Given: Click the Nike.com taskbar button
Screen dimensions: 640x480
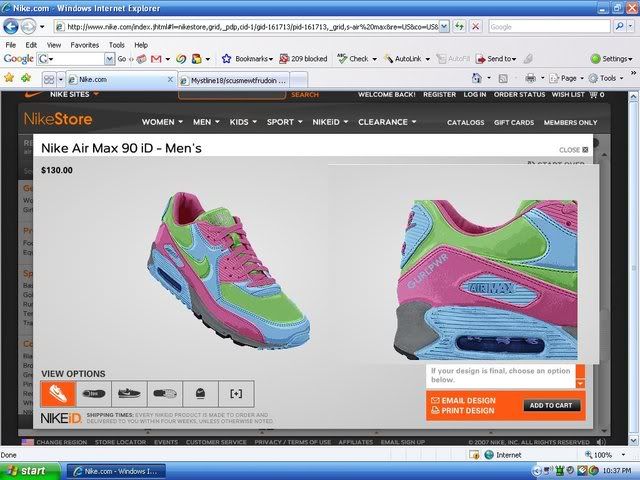Looking at the screenshot, I should click(116, 471).
